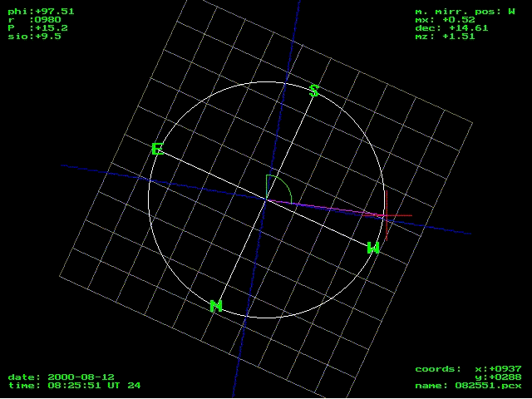Image resolution: width=532 pixels, height=399 pixels.
Task: Click the y:+0288 coordinate value
Action: (499, 377)
